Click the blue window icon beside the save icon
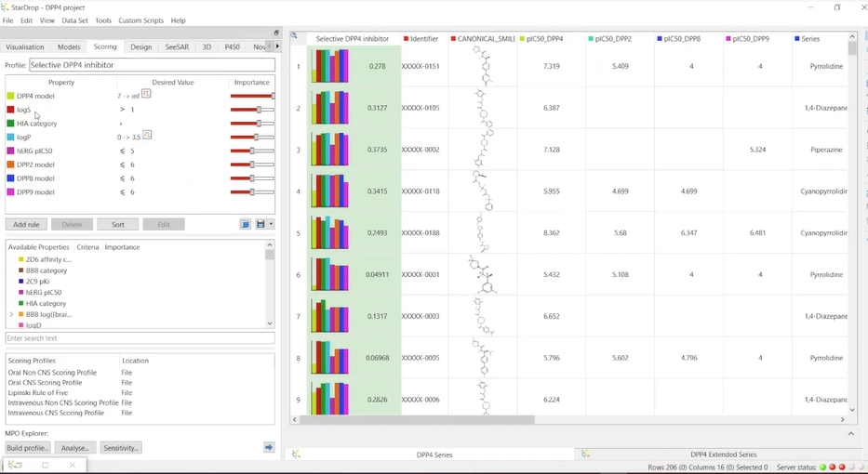This screenshot has height=474, width=868. point(246,224)
